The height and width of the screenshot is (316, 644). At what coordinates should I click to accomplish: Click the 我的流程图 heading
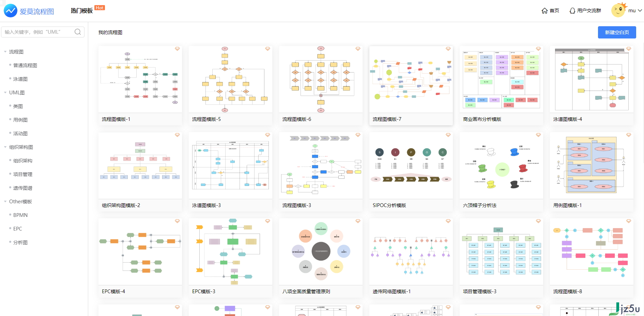click(110, 32)
